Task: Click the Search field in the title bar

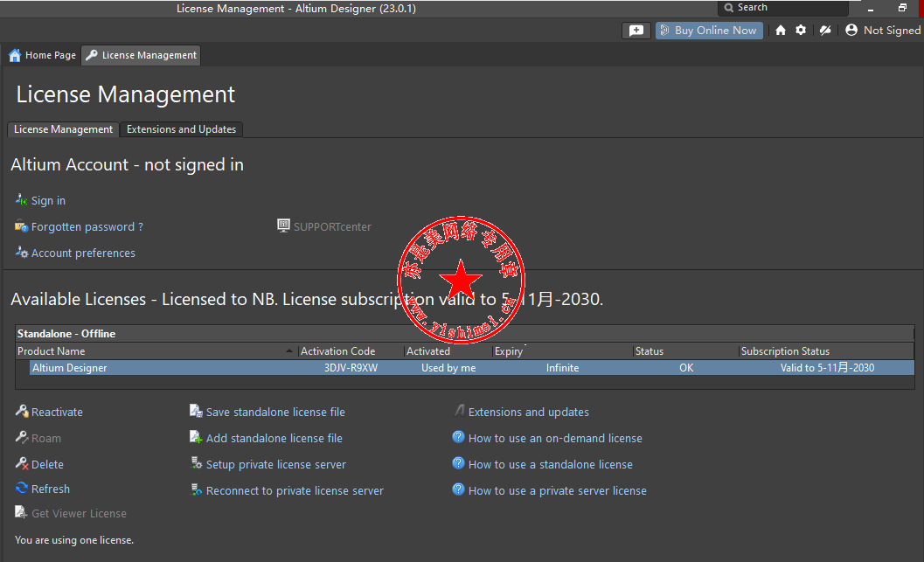Action: 782,8
